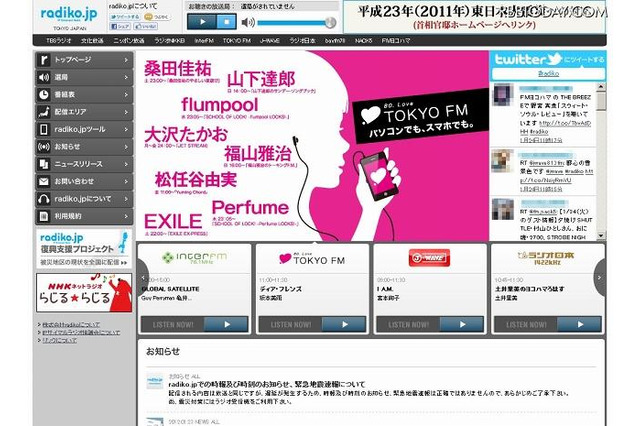Click the Twitter feed scroll-up arrow
Screen dimensions: 640x426
point(601,87)
